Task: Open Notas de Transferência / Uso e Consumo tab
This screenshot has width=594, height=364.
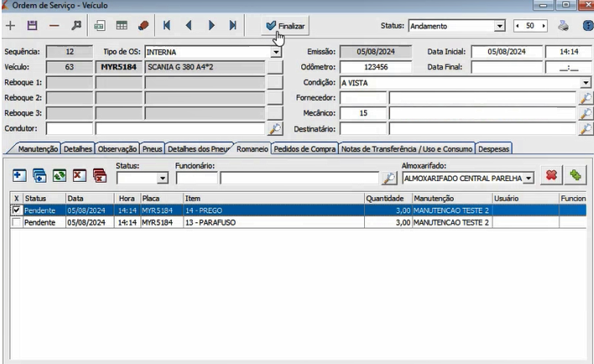Action: 407,149
